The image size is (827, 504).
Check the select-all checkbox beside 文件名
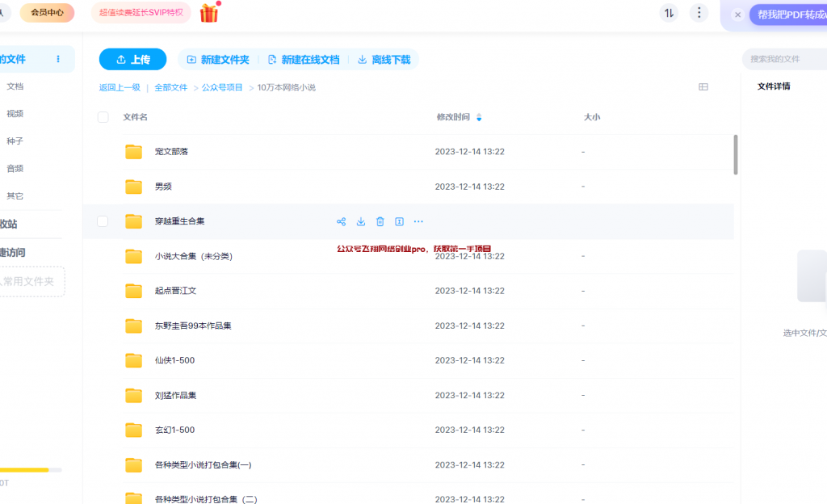[x=103, y=117]
